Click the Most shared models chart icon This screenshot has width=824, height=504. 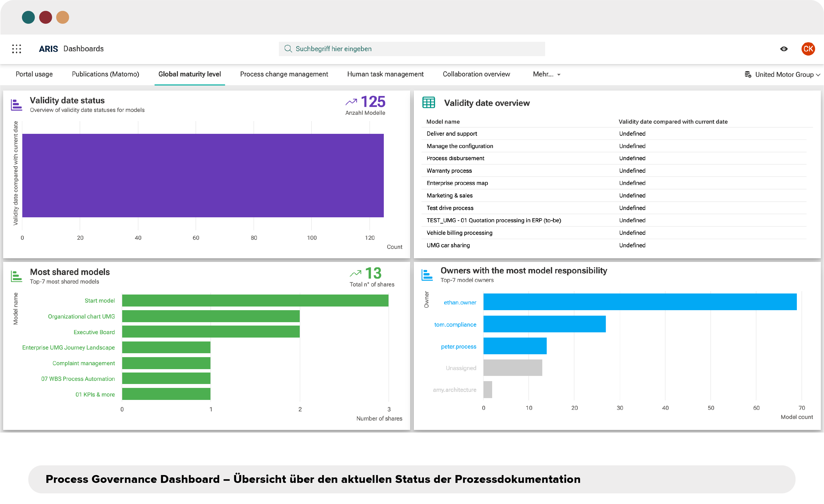coord(16,276)
